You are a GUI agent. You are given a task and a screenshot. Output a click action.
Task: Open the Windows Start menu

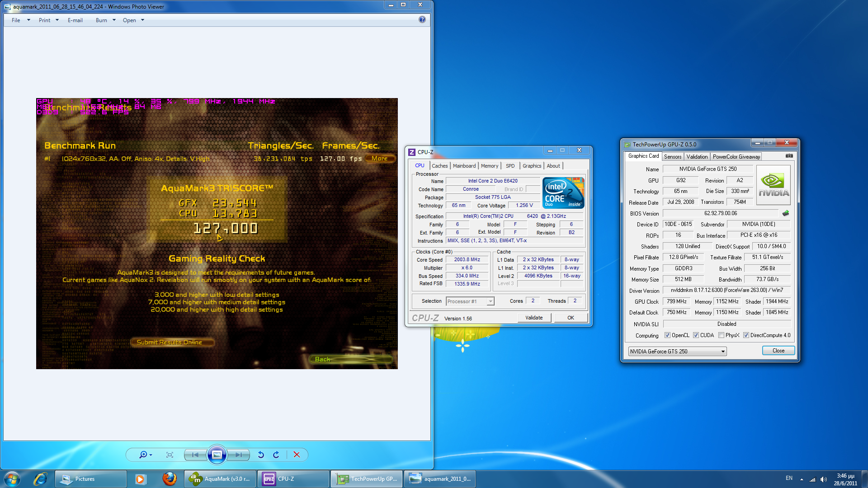pos(12,479)
